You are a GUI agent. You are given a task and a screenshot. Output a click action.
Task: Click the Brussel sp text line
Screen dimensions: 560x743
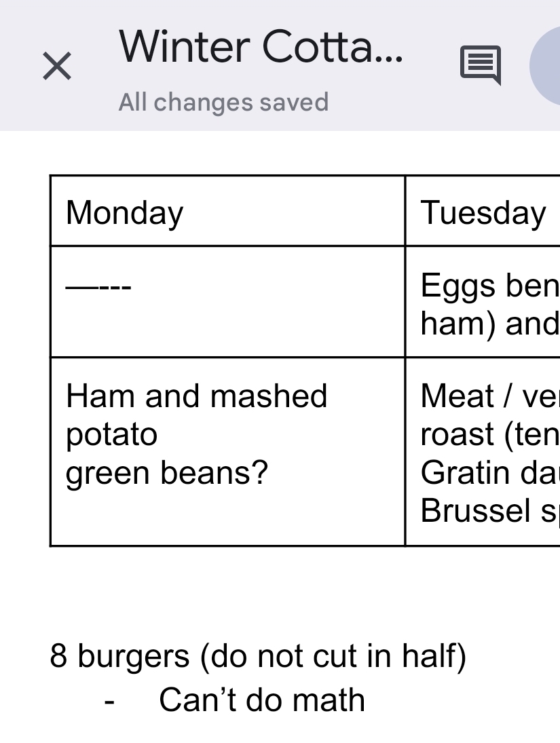coord(489,510)
